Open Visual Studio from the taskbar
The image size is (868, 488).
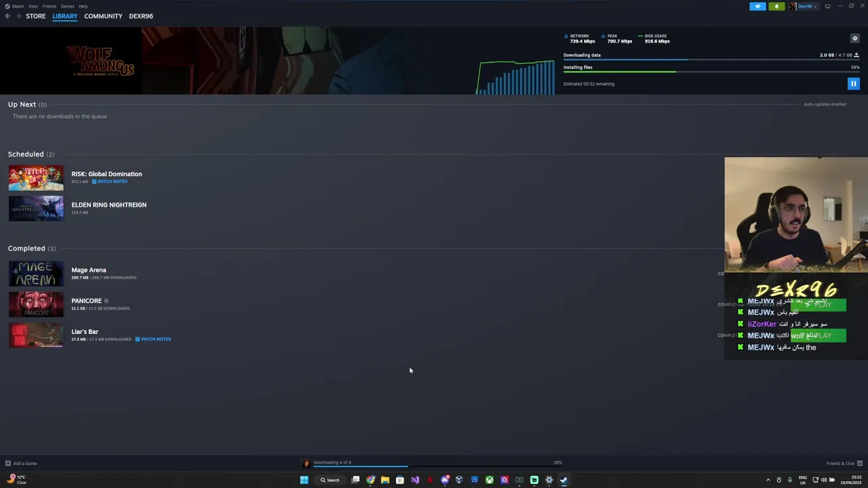click(x=415, y=480)
